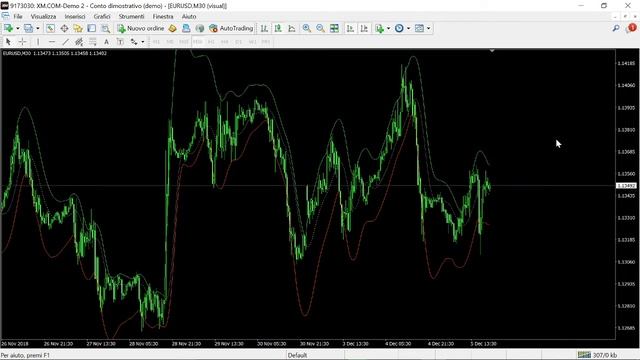The image size is (640, 360).
Task: Open the Strategy Tester magnifier icon
Action: (105, 28)
